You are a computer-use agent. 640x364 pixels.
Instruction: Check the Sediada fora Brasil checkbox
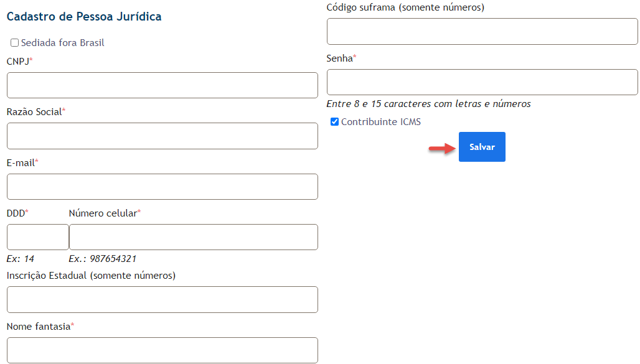pos(15,43)
